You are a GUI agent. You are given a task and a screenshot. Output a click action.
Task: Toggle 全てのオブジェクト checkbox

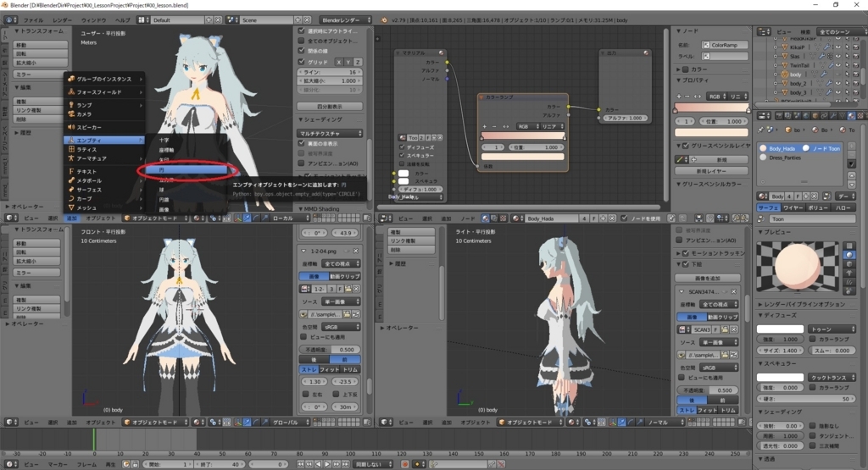302,41
